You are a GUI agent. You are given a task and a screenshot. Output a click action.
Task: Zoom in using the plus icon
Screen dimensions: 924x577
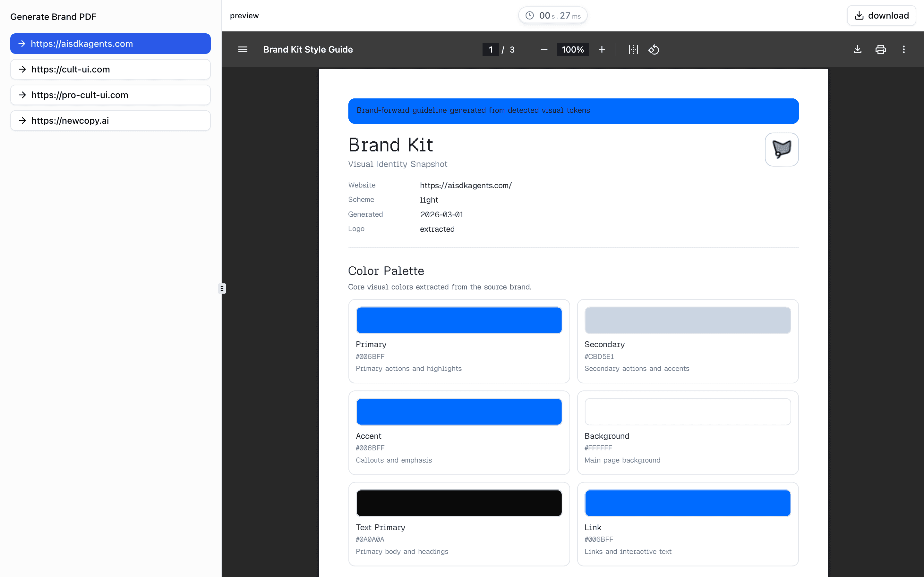(x=602, y=49)
